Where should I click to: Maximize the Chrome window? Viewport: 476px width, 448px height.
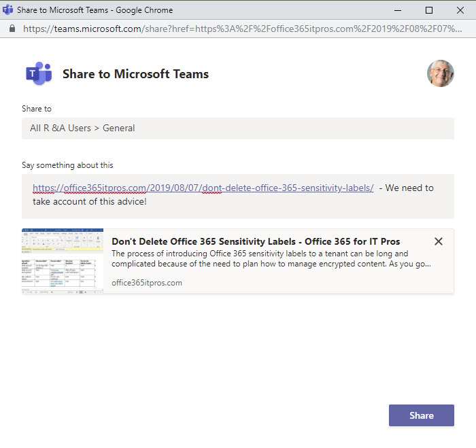(x=429, y=10)
